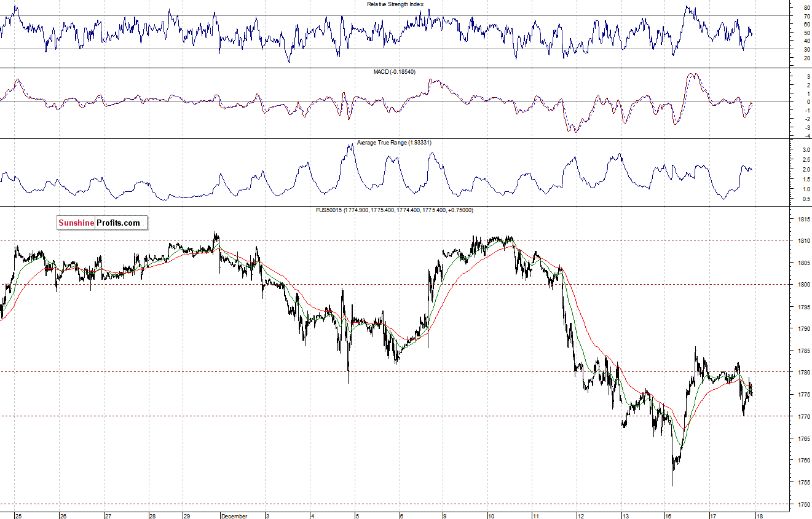Click the date axis label 18

pyautogui.click(x=759, y=516)
